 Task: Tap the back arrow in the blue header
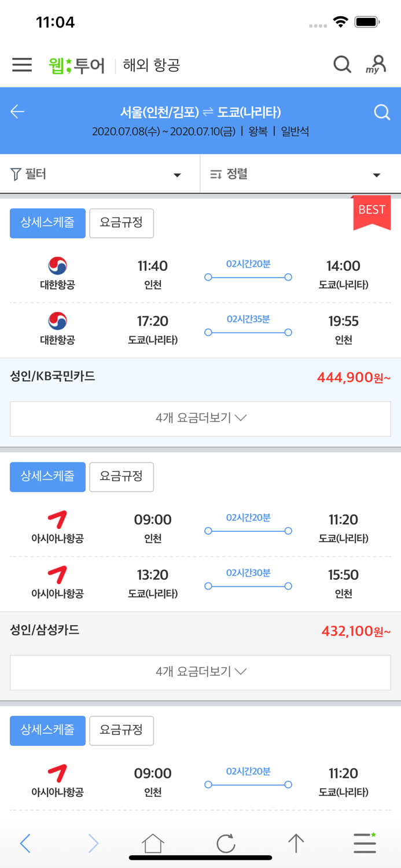(17, 112)
